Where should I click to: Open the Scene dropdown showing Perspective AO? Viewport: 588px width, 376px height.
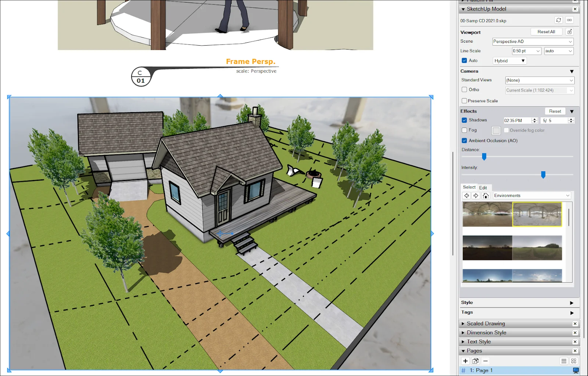click(x=533, y=42)
